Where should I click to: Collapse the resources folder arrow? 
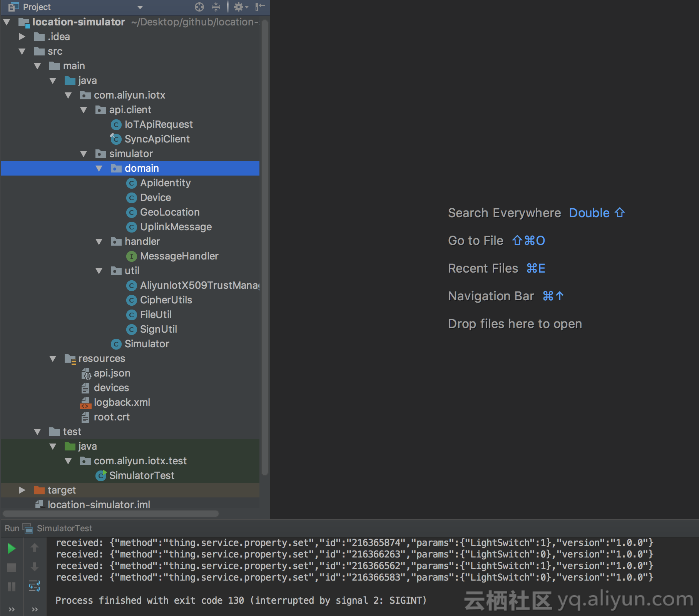click(53, 359)
